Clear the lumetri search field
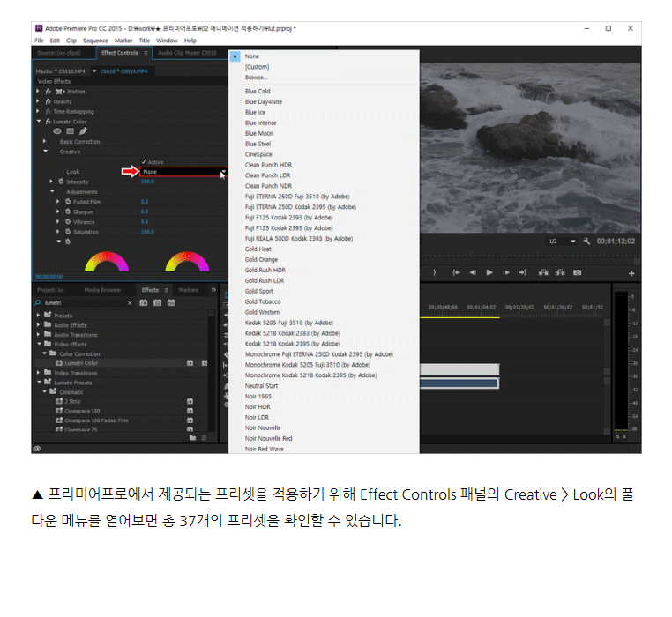 point(130,303)
